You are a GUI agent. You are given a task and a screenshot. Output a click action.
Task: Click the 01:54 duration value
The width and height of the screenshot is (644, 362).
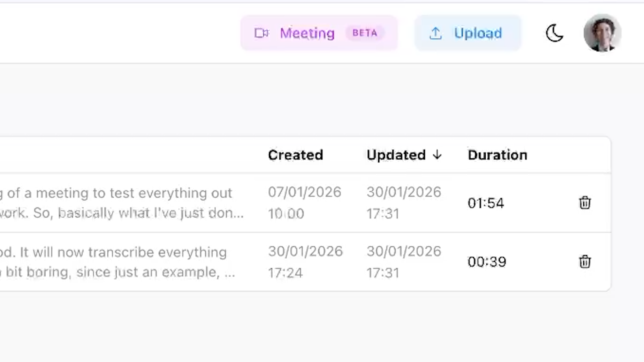pyautogui.click(x=486, y=203)
